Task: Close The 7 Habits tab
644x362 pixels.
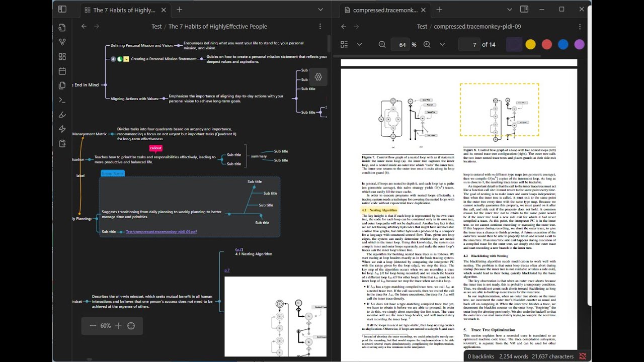Action: point(164,10)
